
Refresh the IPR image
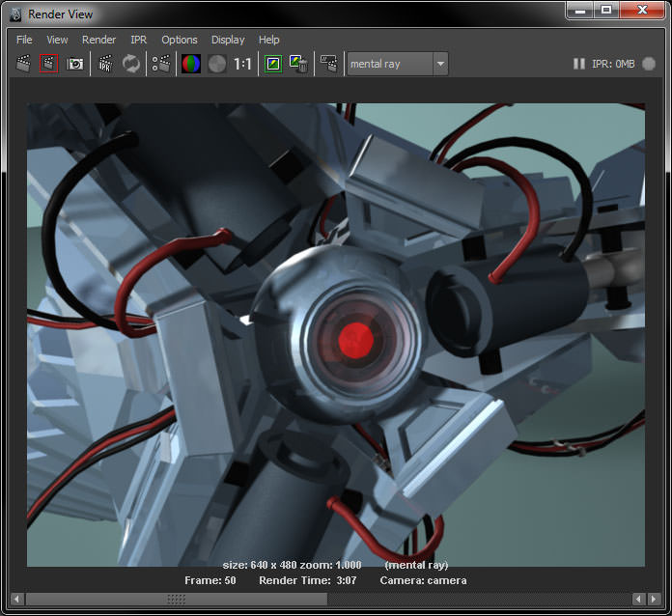tap(131, 64)
